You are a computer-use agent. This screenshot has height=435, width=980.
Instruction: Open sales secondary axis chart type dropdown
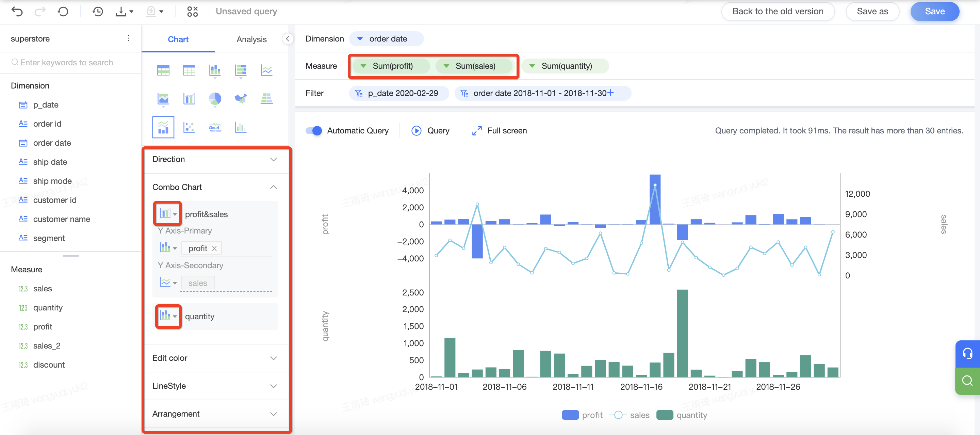(168, 283)
